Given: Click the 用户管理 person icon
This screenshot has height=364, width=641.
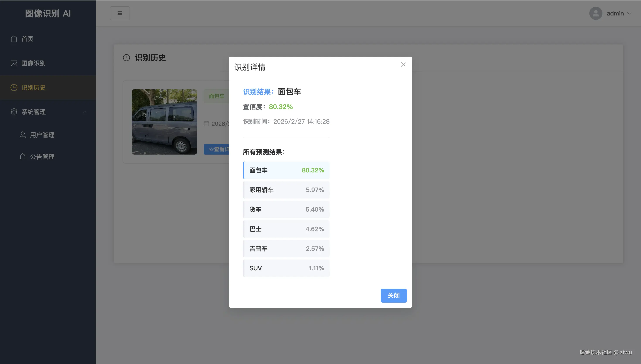Looking at the screenshot, I should point(22,135).
